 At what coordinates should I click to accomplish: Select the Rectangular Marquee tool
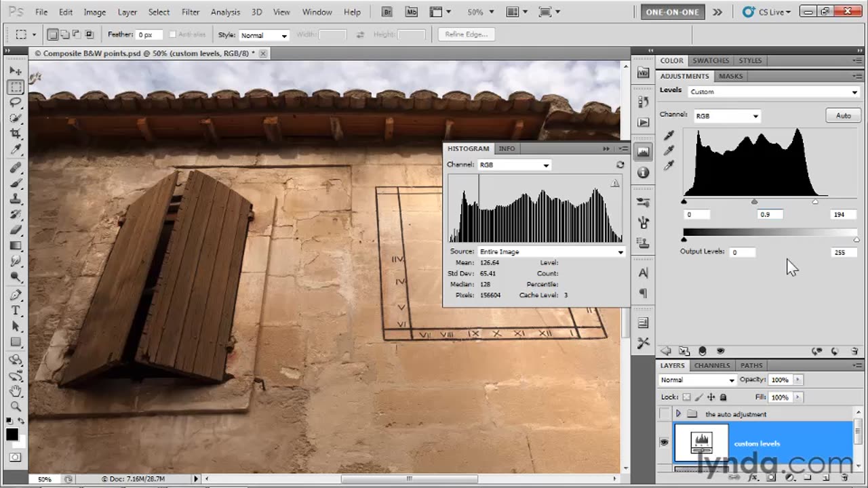16,87
